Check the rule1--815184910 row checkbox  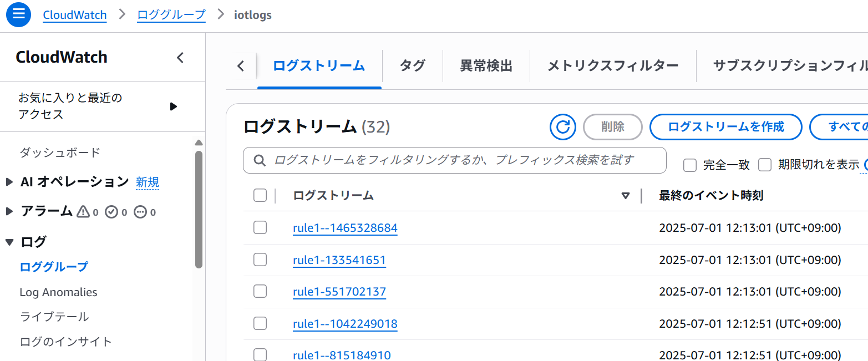tap(260, 355)
